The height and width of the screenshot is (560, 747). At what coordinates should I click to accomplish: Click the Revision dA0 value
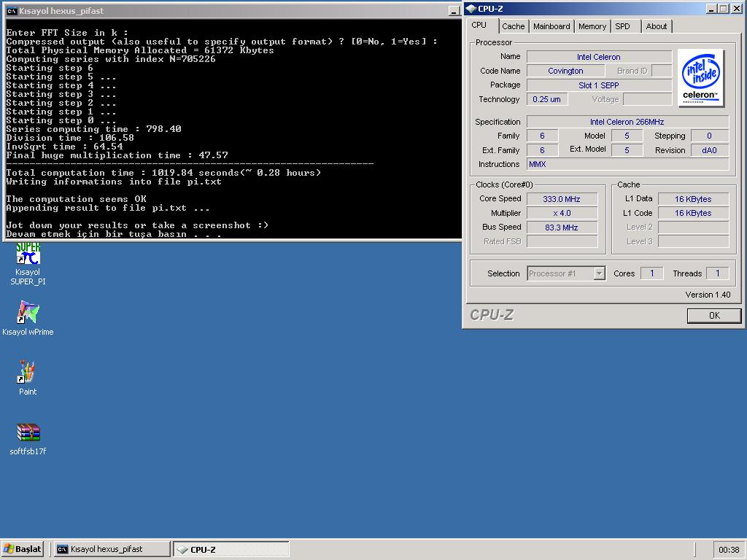tap(709, 150)
